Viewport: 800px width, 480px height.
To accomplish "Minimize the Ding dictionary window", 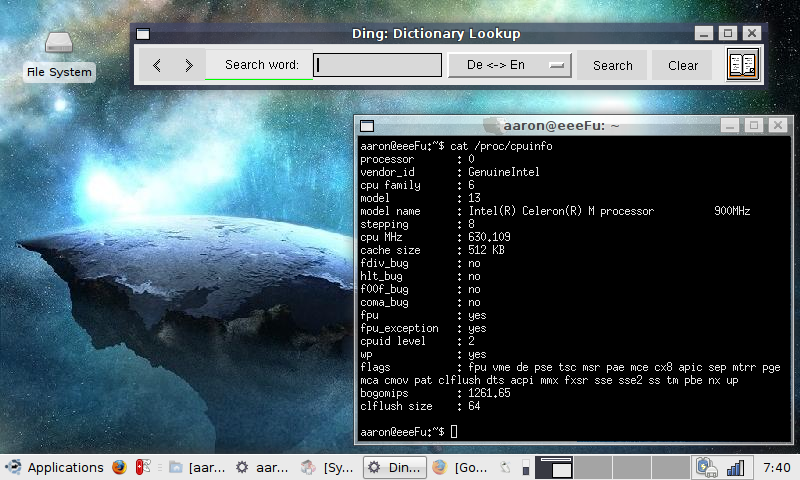I will click(704, 34).
